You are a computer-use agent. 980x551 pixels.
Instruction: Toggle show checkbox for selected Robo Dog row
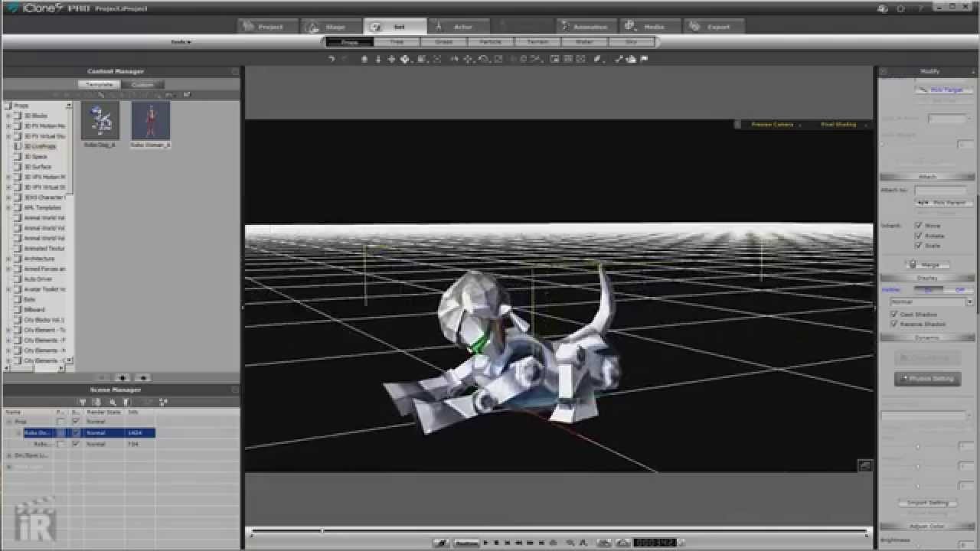(75, 433)
